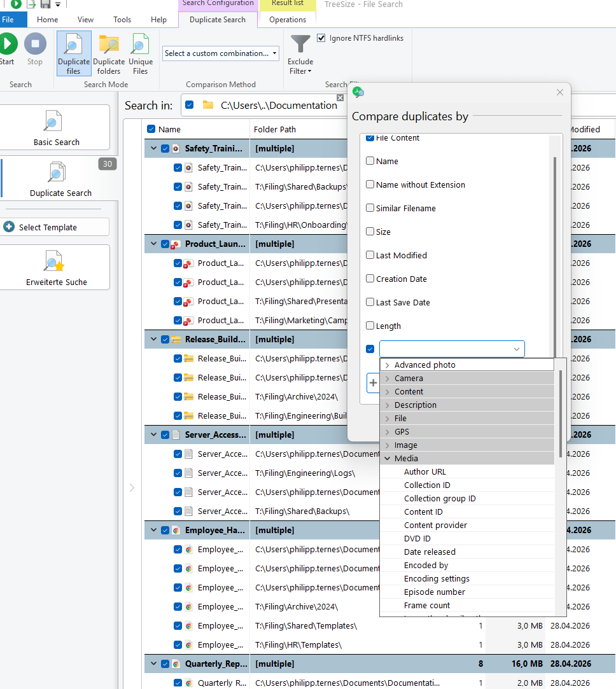The height and width of the screenshot is (689, 616).
Task: Open the Exclude Filter funnel icon
Action: click(300, 45)
